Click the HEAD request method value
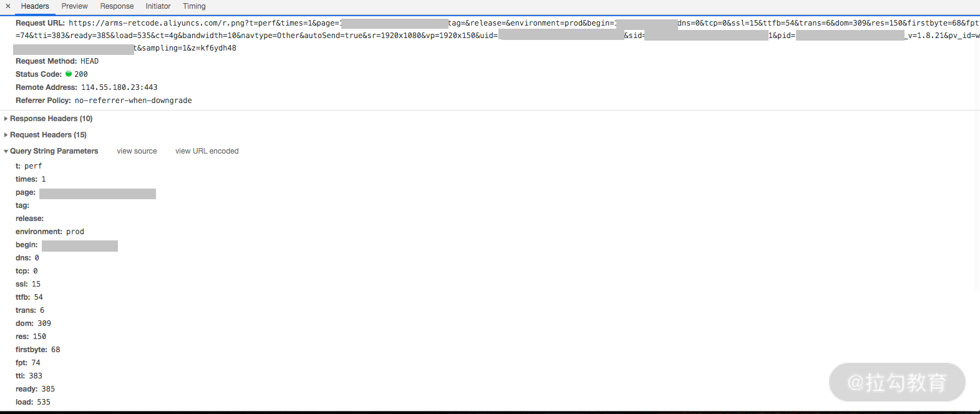Screen dimensions: 980x414 [89, 61]
